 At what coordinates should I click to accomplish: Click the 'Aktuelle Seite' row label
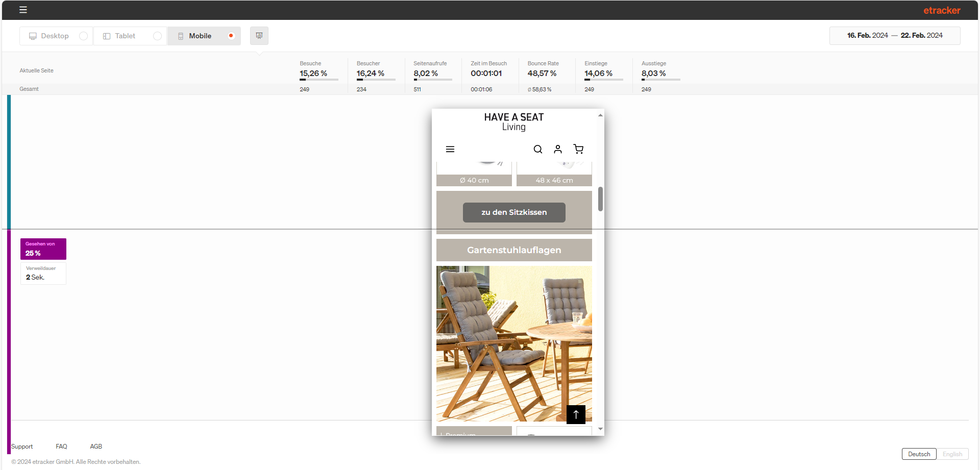[37, 70]
